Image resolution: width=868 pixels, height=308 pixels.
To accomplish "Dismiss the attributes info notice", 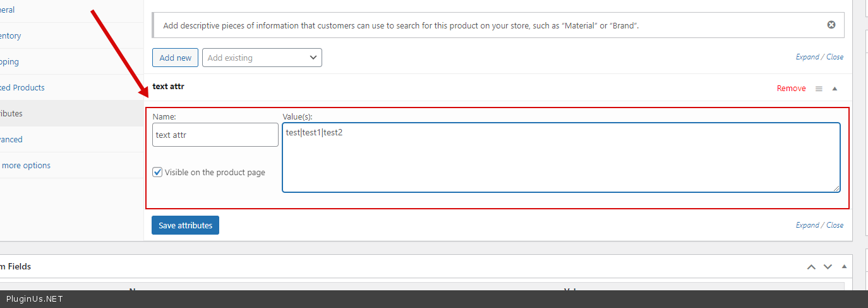I will [831, 25].
